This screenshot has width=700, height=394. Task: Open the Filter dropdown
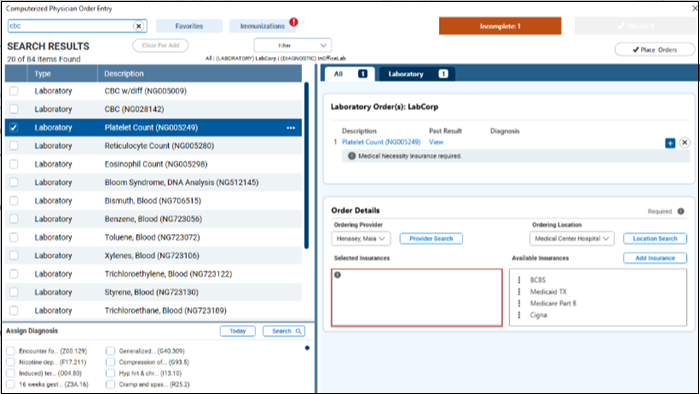pos(292,45)
